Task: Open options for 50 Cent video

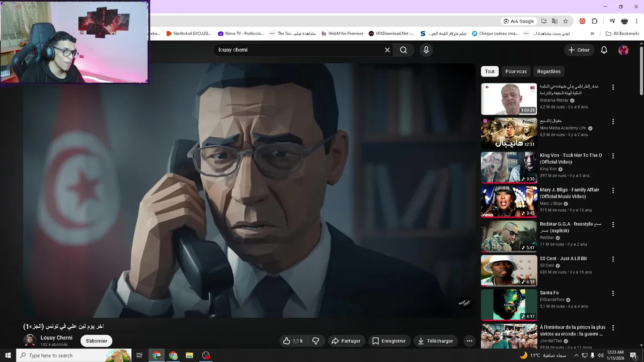Action: pyautogui.click(x=613, y=259)
